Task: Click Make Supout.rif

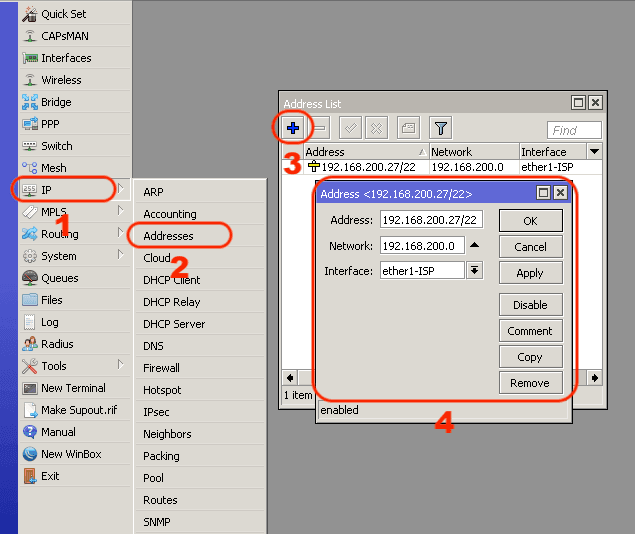Action: coord(75,410)
